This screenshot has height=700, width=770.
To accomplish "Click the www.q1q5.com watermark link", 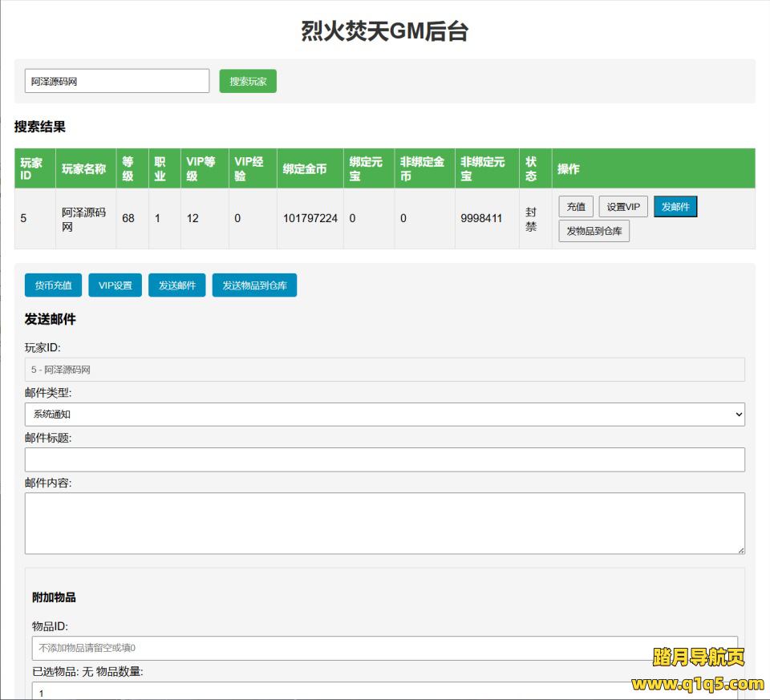I will 697,684.
